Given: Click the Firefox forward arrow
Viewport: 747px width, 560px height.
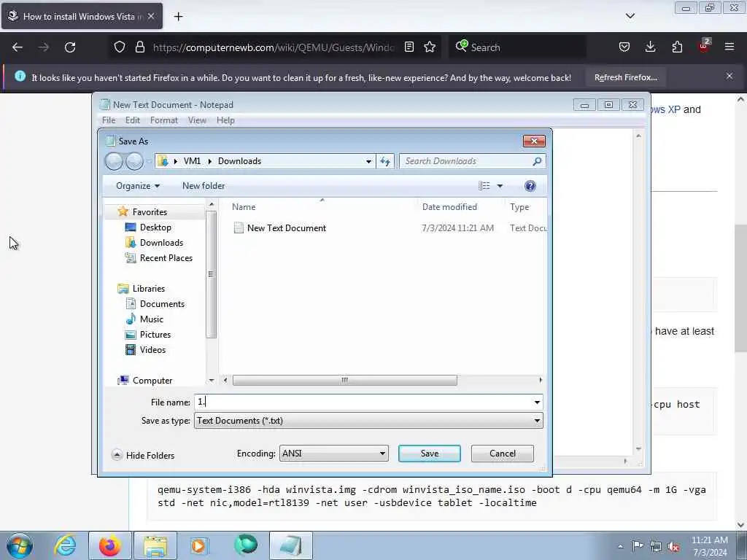Looking at the screenshot, I should 44,47.
